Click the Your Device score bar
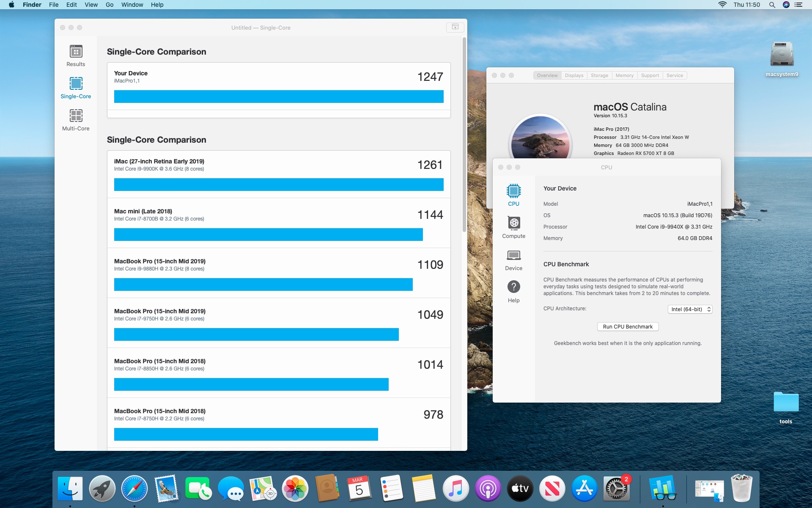 pos(278,97)
